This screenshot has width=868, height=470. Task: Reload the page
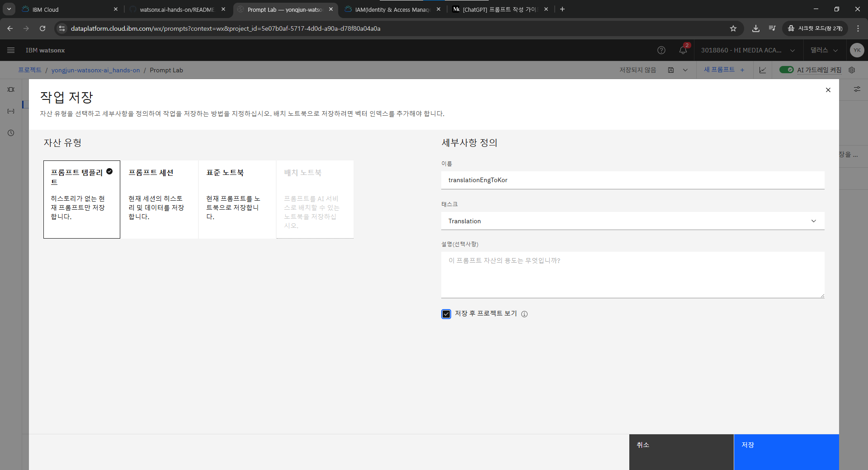(42, 28)
